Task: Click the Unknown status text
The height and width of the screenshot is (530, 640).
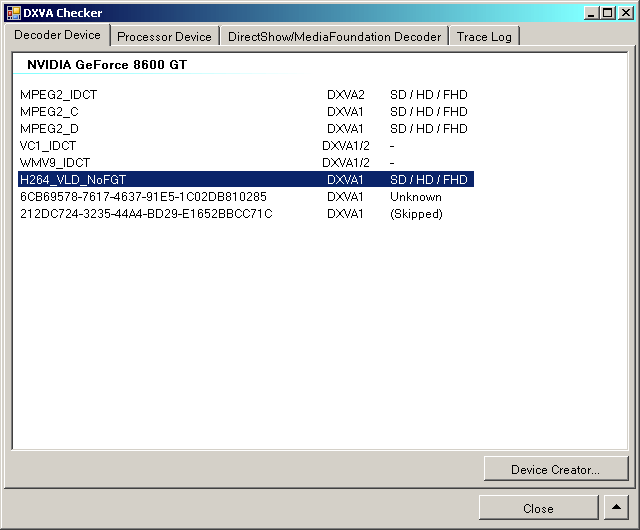Action: click(x=416, y=197)
